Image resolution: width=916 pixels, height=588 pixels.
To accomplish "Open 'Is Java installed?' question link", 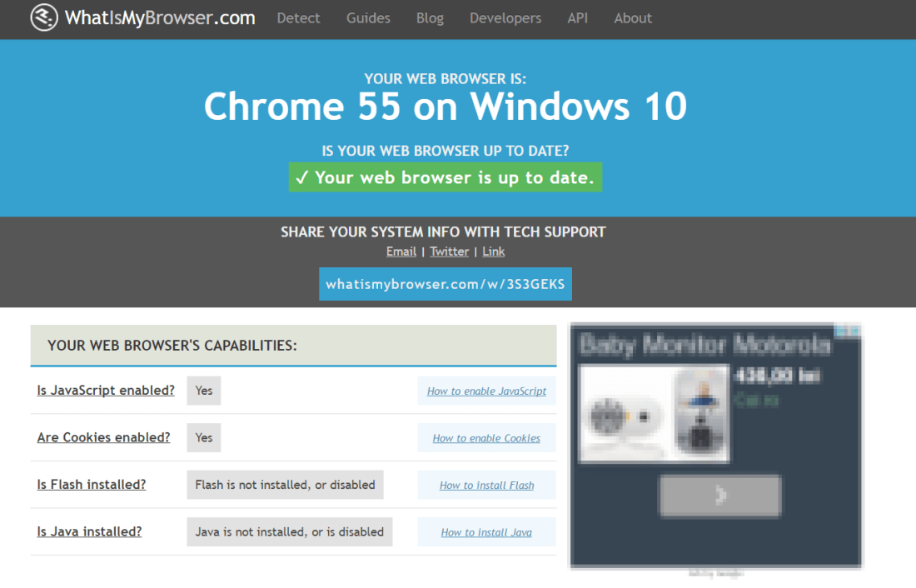I will (89, 532).
